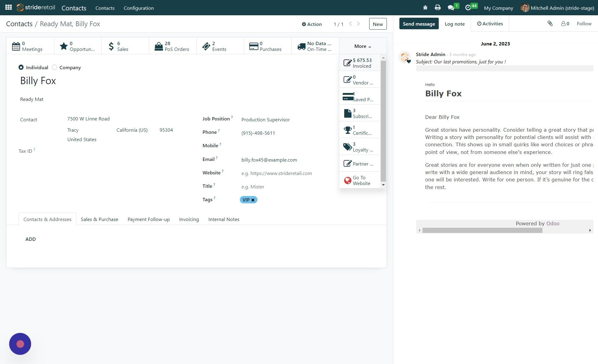View Purchases via the credit card icon
This screenshot has width=598, height=364.
[x=254, y=46]
